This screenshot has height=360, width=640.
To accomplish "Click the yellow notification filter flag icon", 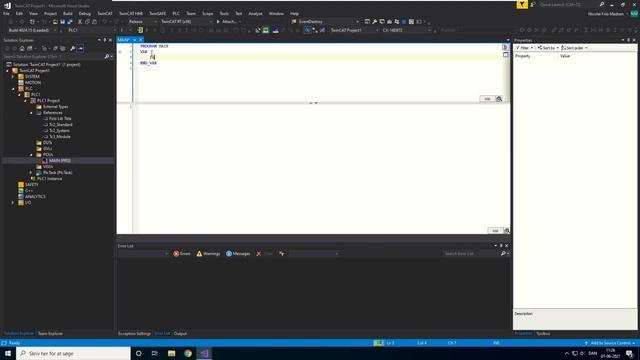I will coord(522,4).
